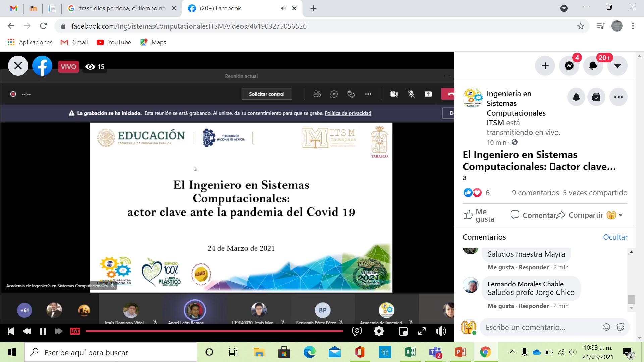This screenshot has height=362, width=644.
Task: Enter fullscreen for the video
Action: click(x=422, y=331)
